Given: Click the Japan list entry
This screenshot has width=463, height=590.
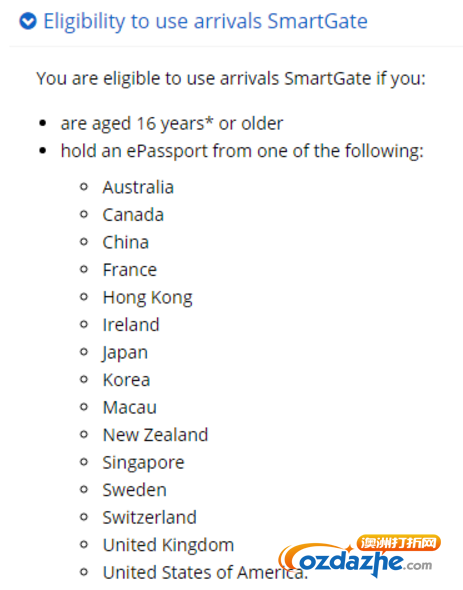Looking at the screenshot, I should [125, 353].
